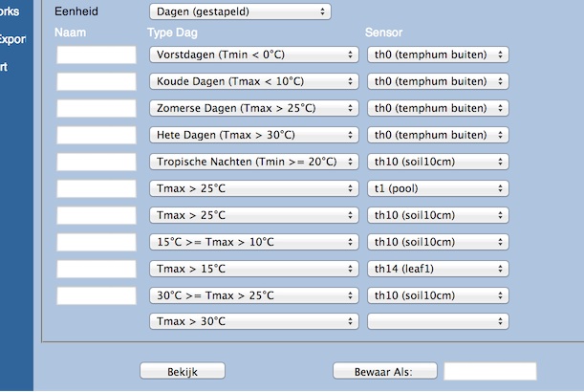The height and width of the screenshot is (392, 584).
Task: Open the empty sensor dropdown in last row
Action: (438, 321)
